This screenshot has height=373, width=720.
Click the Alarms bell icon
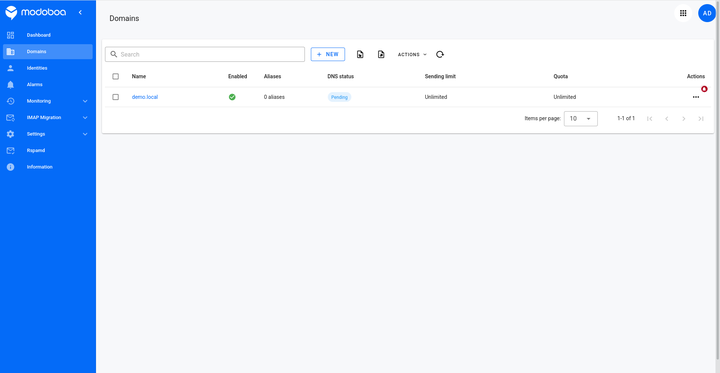pos(11,85)
